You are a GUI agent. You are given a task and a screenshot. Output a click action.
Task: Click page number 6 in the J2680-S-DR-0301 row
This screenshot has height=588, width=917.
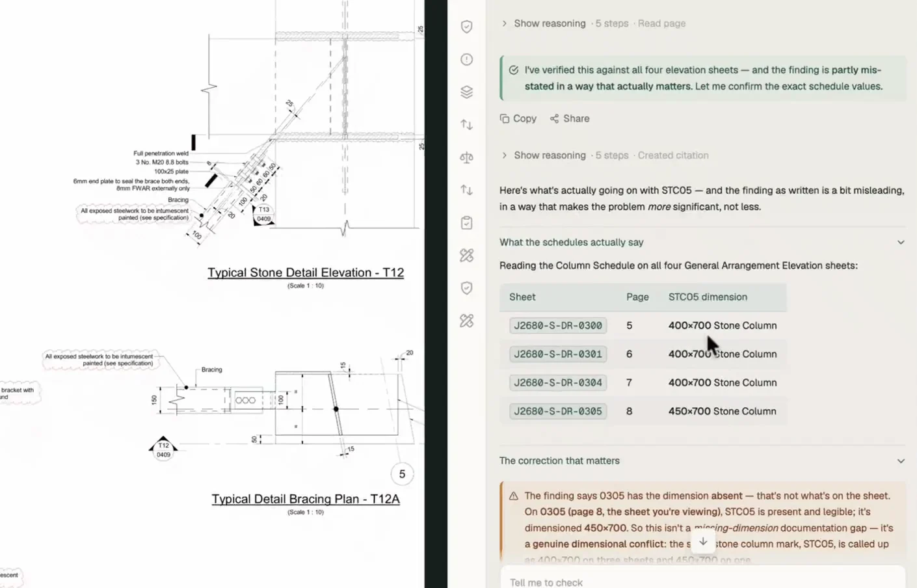click(x=629, y=354)
